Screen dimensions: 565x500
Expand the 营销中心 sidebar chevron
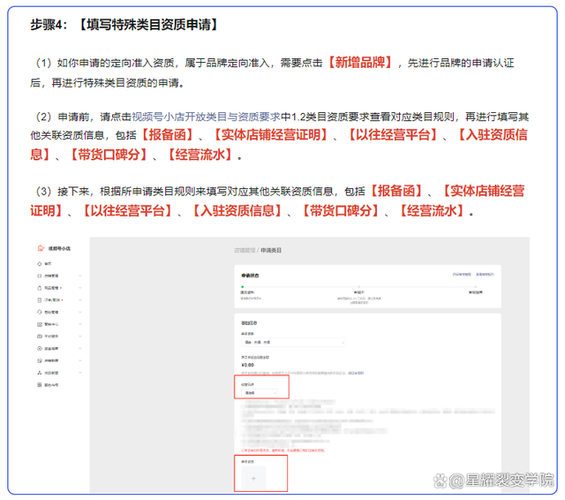(x=80, y=324)
